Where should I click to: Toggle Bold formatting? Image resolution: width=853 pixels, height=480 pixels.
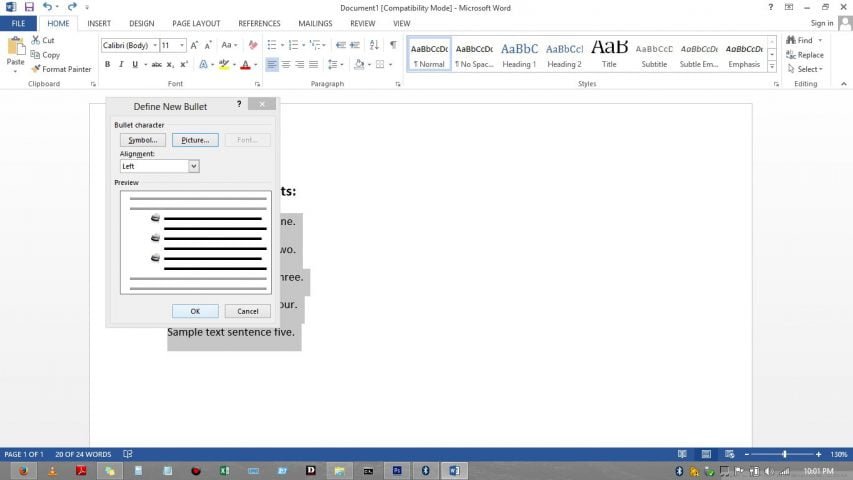[x=107, y=64]
